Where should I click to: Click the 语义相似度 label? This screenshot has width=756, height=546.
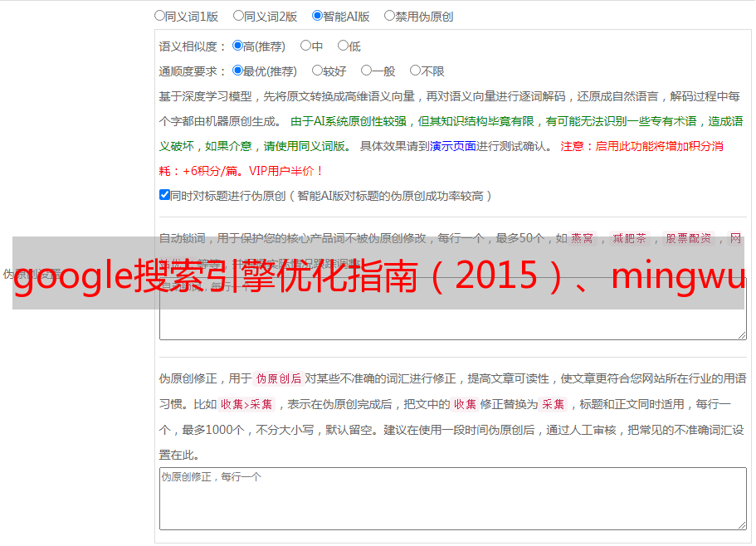(193, 46)
